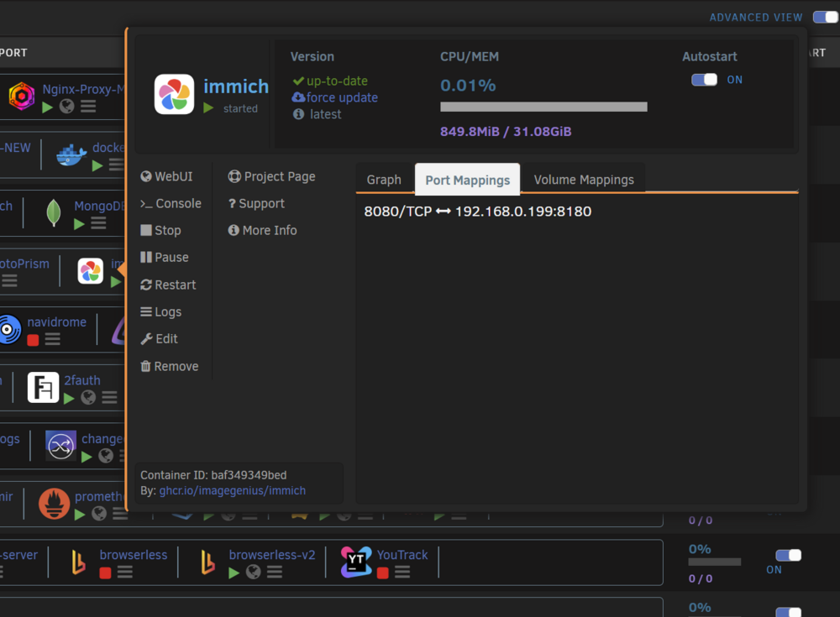Click the immich app logo in popup

point(174,94)
